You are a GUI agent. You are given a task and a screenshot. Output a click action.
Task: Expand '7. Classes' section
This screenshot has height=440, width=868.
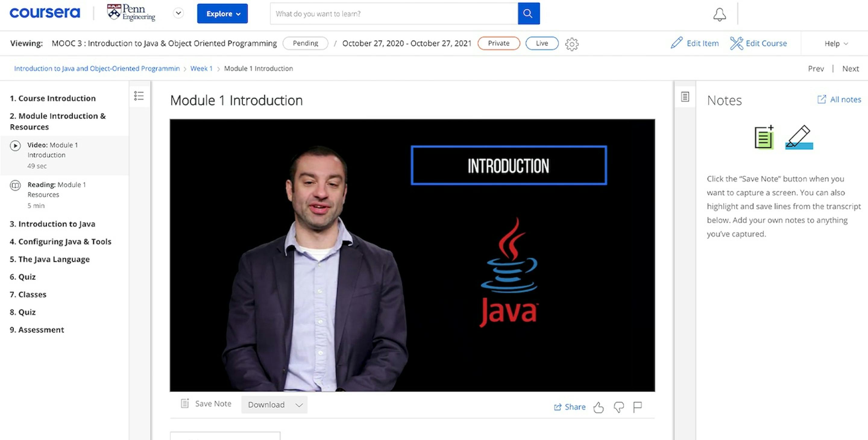(28, 294)
